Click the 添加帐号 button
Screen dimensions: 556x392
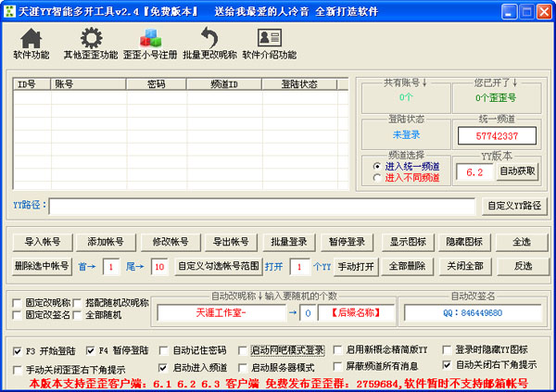[106, 242]
